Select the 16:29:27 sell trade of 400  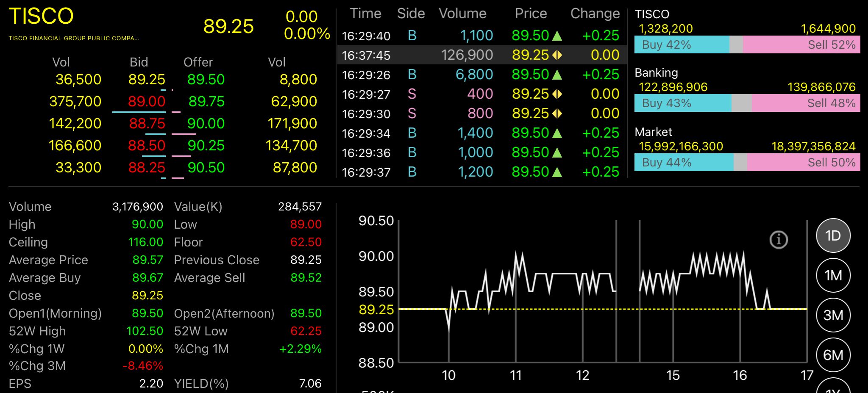tap(482, 94)
